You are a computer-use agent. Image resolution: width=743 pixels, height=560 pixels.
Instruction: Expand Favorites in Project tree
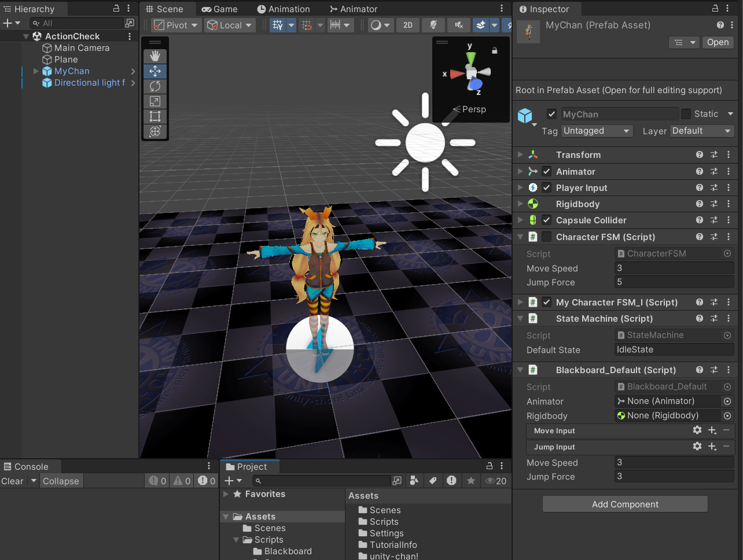(x=226, y=494)
